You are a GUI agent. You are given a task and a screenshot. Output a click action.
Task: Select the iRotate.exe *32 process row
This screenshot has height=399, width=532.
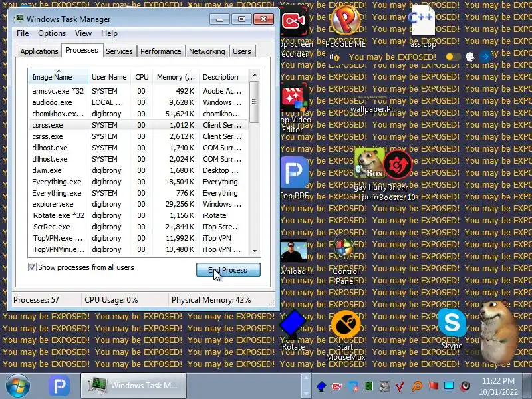pyautogui.click(x=138, y=215)
